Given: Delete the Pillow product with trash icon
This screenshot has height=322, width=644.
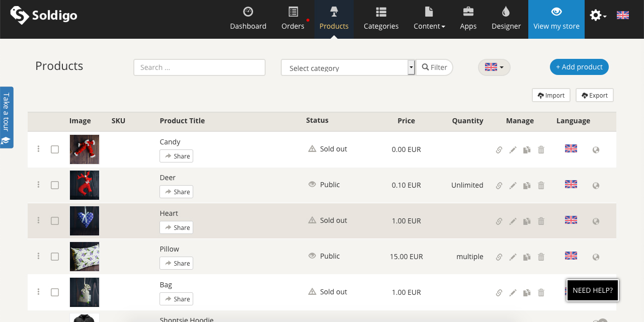Looking at the screenshot, I should click(541, 257).
